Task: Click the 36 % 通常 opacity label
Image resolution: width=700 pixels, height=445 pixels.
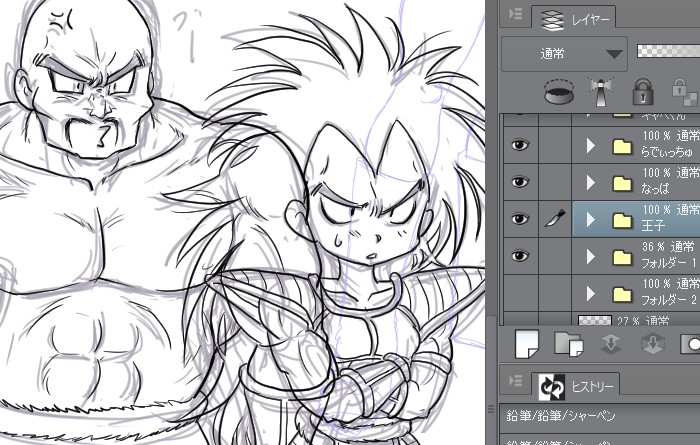Action: (x=668, y=247)
